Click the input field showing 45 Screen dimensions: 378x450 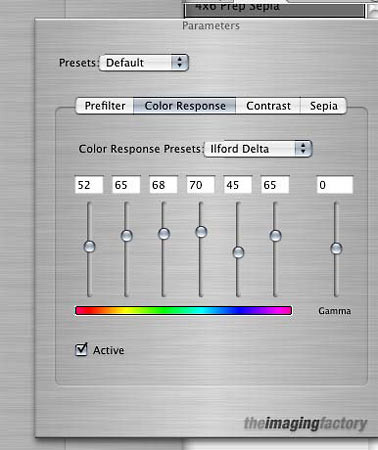point(237,185)
